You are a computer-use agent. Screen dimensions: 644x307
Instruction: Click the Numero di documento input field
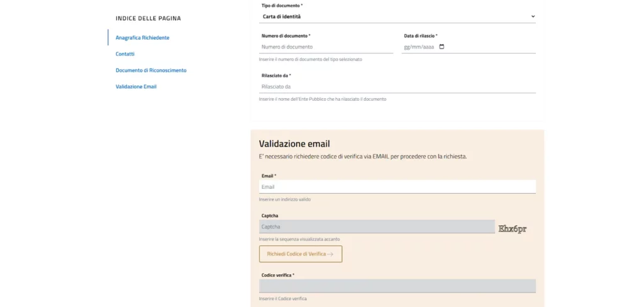(x=326, y=47)
